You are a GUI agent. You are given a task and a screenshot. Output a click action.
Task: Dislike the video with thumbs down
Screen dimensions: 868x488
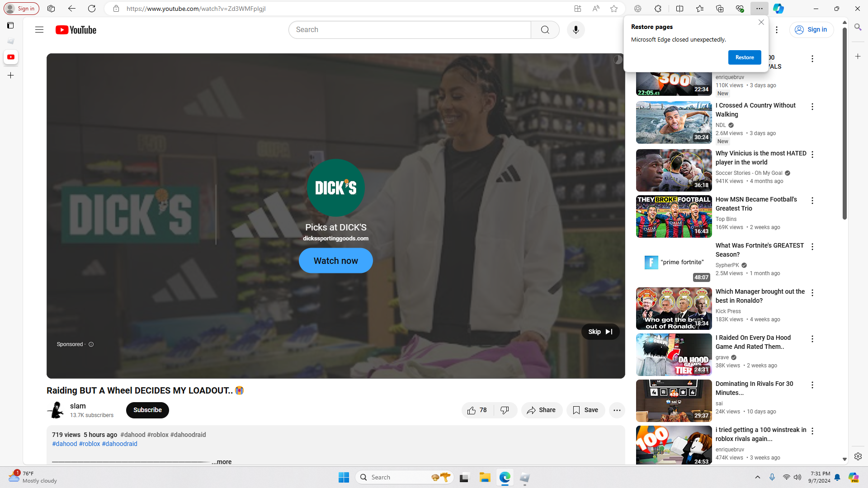(505, 410)
